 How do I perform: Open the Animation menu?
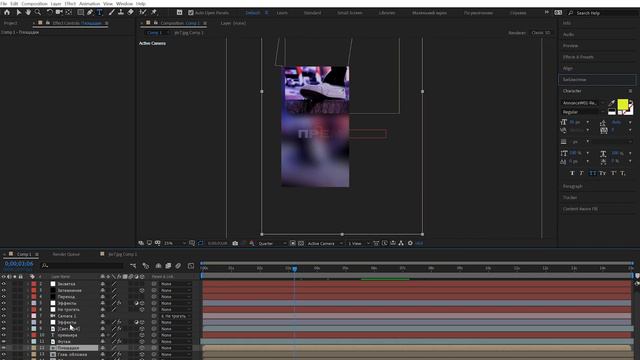tap(89, 3)
